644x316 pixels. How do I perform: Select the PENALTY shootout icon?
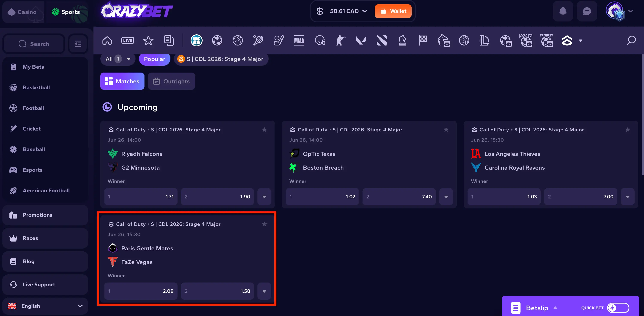coord(546,40)
